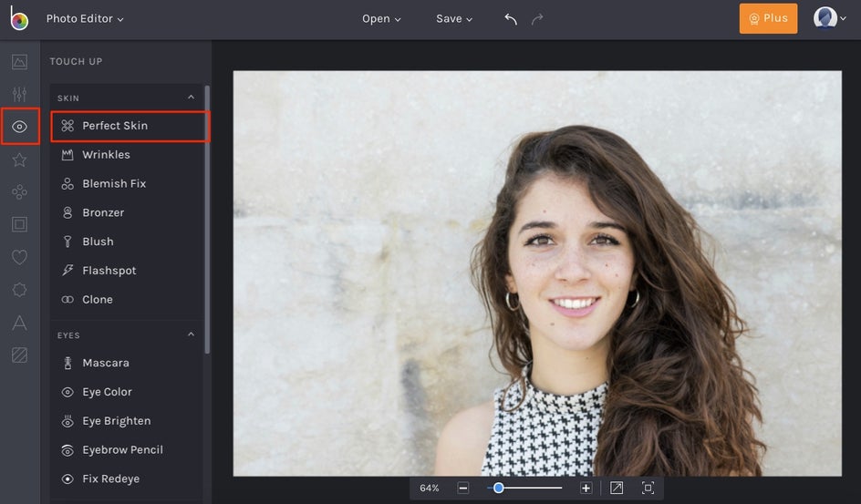The image size is (861, 504).
Task: Open the Edit sliders sidebar icon
Action: coord(19,94)
